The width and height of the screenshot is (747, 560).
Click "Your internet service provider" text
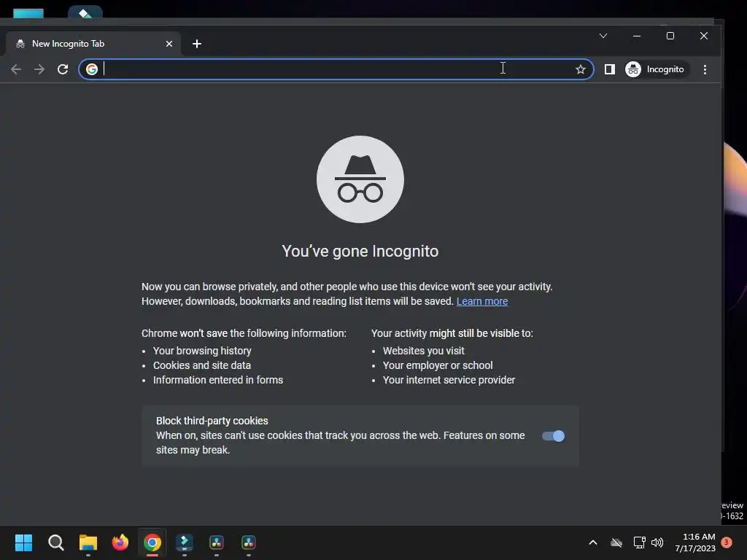click(449, 380)
